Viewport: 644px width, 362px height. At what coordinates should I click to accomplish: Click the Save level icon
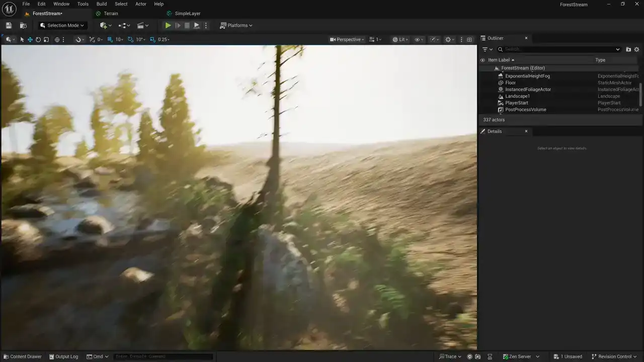point(9,26)
